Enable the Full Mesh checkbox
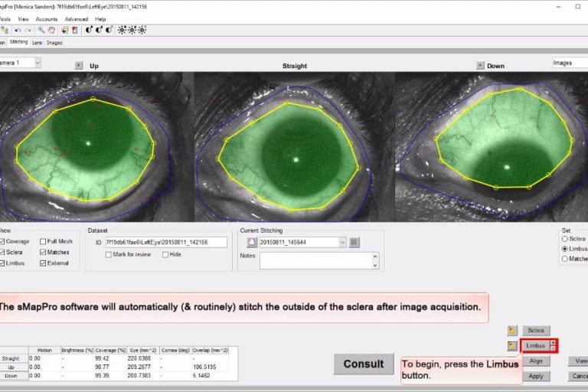The width and height of the screenshot is (588, 392). click(x=43, y=241)
